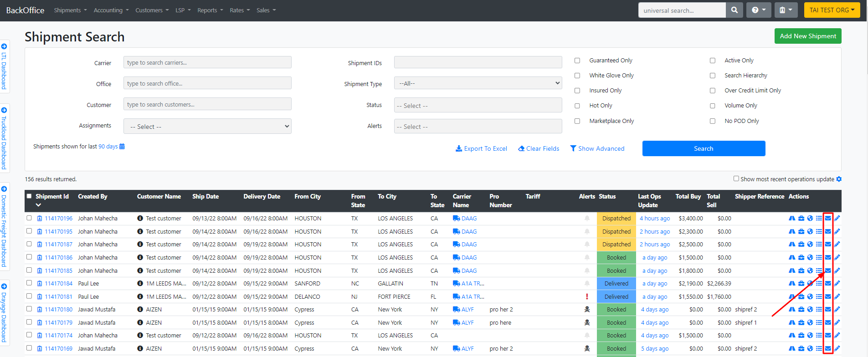Click briefcase icon in row 114170179
This screenshot has width=868, height=357.
801,322
